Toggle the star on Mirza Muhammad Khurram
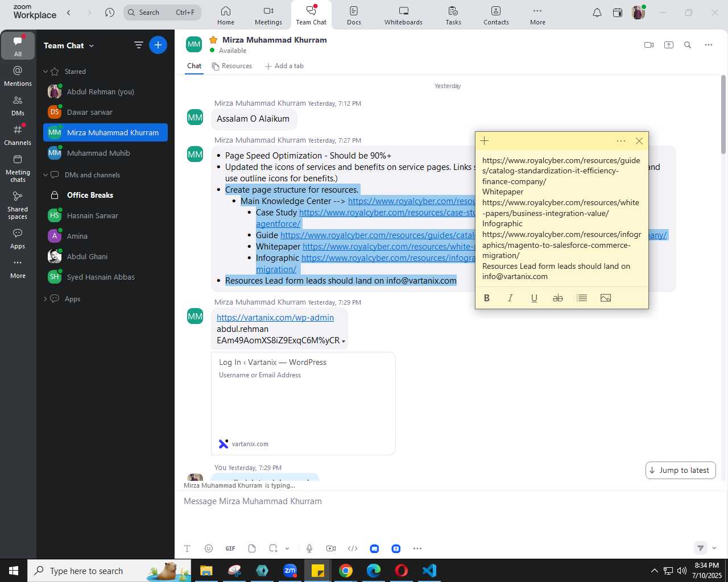Screen dimensions: 728x582 click(213, 40)
